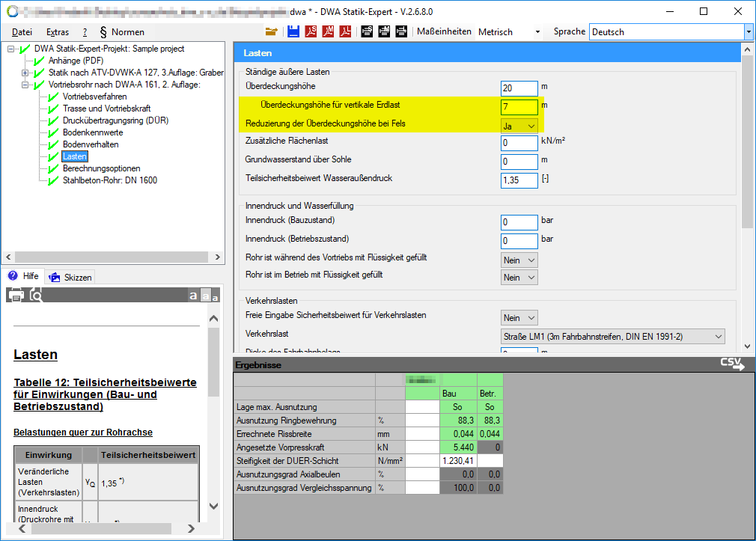The image size is (756, 541).
Task: Open the § Normen menu item
Action: tap(122, 32)
